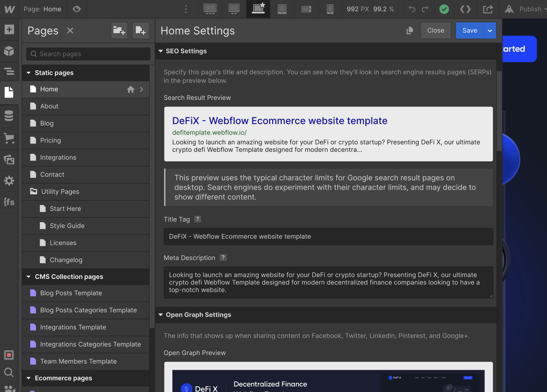The image size is (547, 392).
Task: Open the Components panel
Action: pos(9,51)
